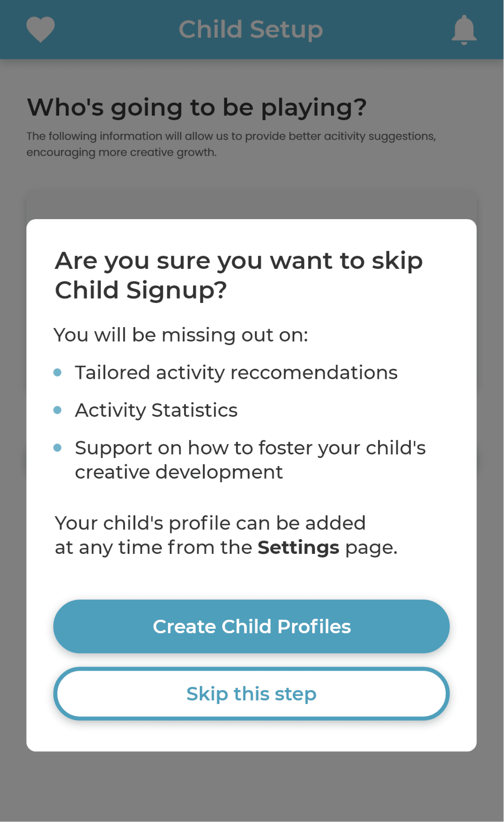Viewport: 504px width, 822px height.
Task: Choose Skip this step
Action: [x=252, y=694]
